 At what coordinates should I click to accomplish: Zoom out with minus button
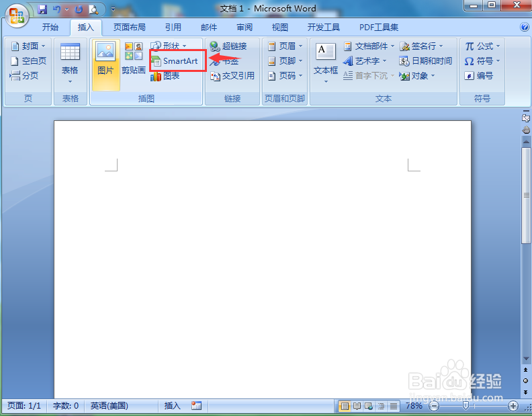click(434, 406)
